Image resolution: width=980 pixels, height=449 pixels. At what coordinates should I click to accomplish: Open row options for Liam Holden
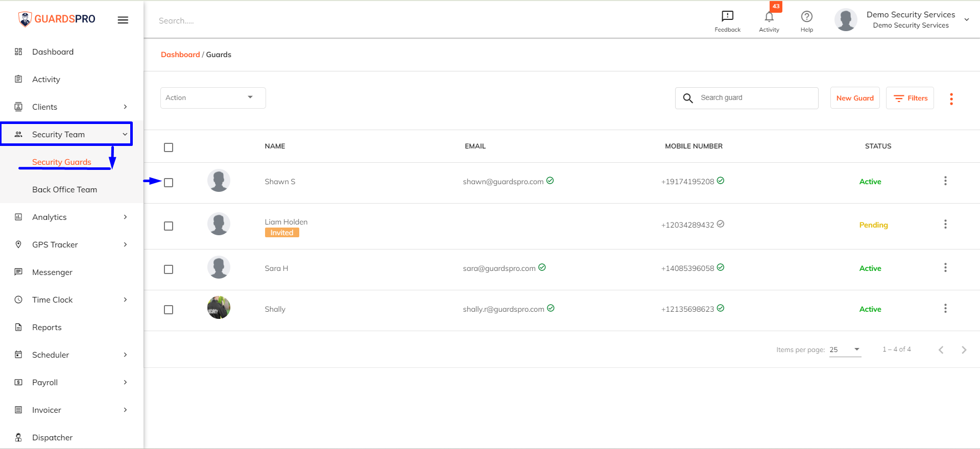(945, 224)
